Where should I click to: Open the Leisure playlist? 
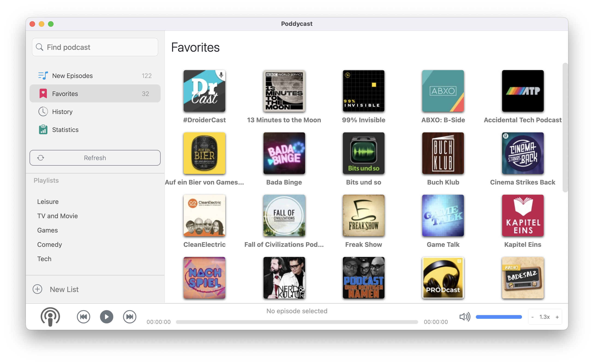[x=48, y=202]
